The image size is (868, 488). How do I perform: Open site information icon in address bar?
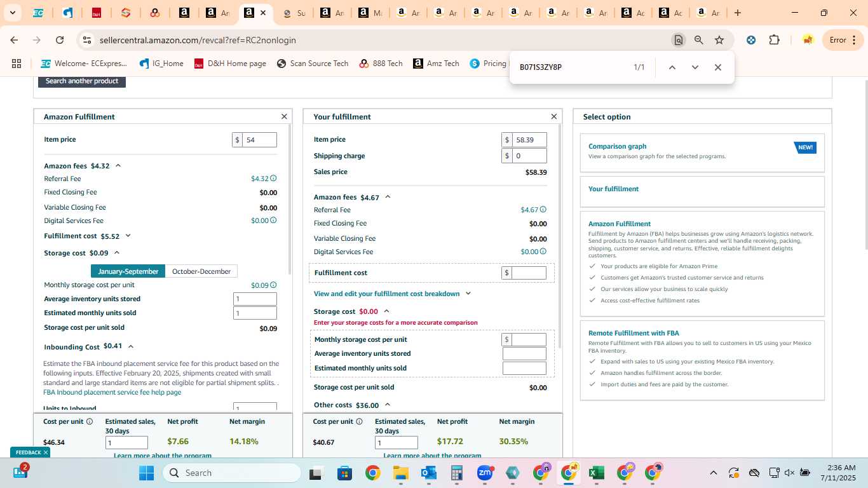point(87,40)
